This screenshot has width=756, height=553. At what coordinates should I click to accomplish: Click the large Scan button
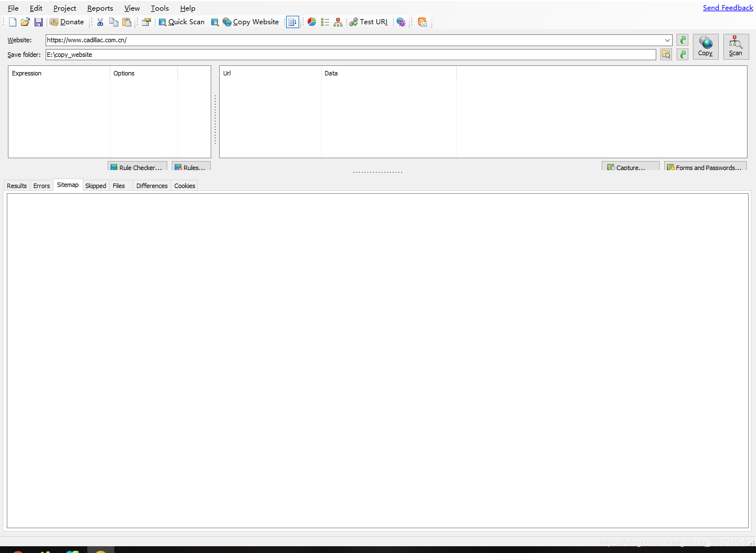[x=736, y=47]
